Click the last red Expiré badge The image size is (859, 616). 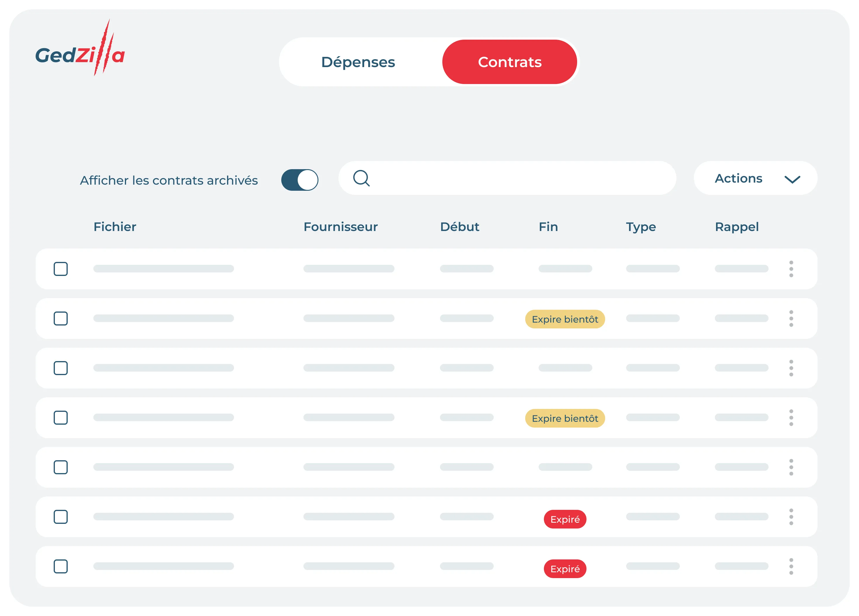(565, 569)
